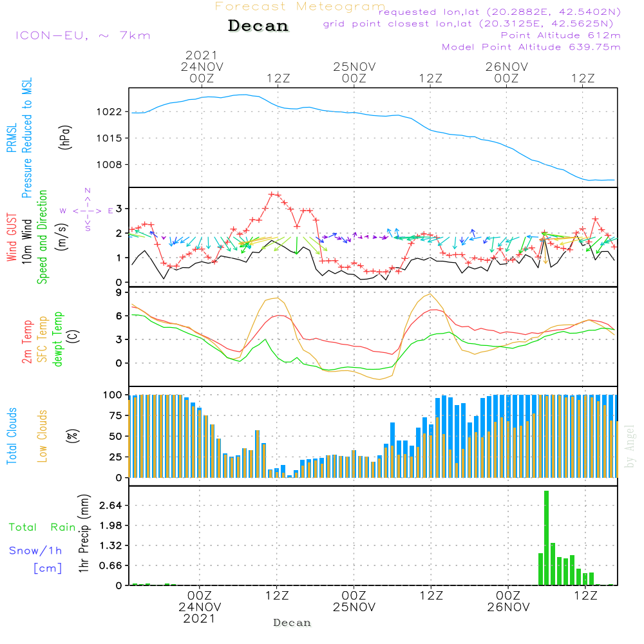
Task: Click the '(C)' temperature unit label
Action: tap(73, 336)
